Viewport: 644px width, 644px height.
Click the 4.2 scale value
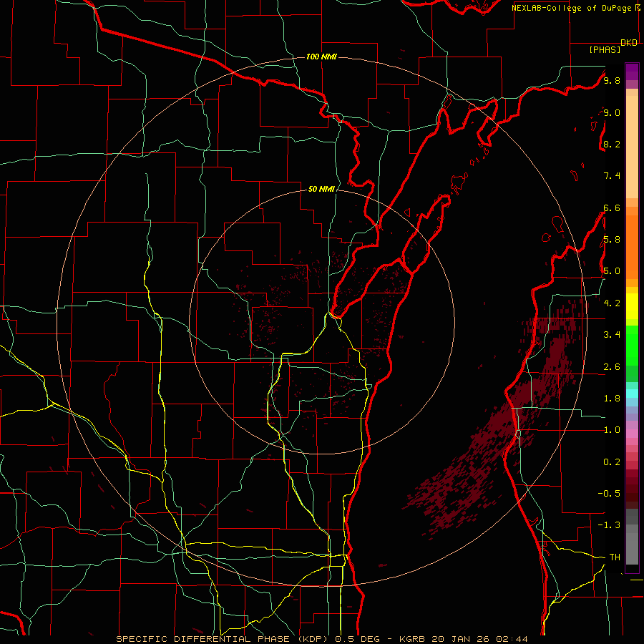tap(612, 303)
